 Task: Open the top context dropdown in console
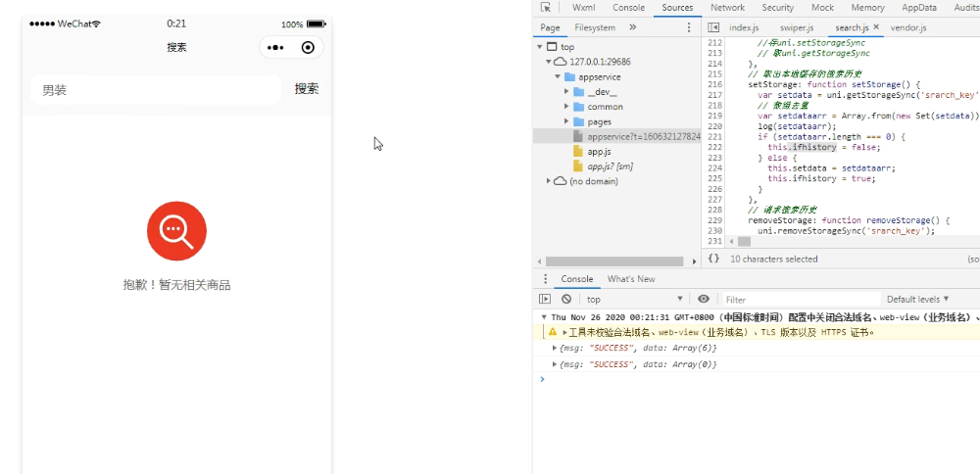tap(634, 299)
